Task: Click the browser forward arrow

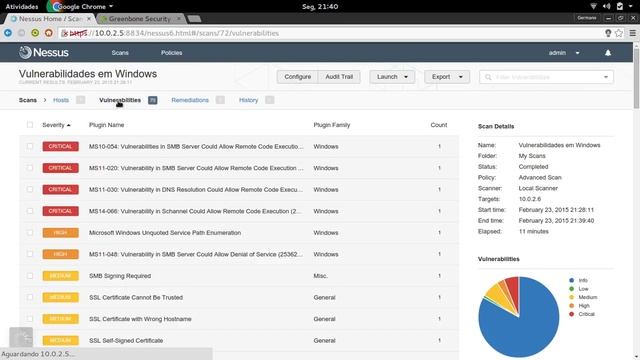Action: (21, 33)
